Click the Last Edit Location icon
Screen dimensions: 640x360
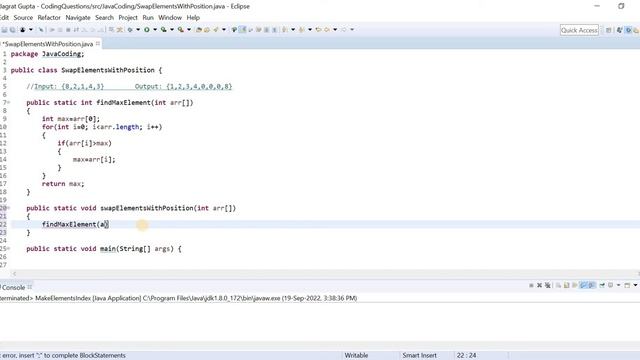pyautogui.click(x=318, y=30)
